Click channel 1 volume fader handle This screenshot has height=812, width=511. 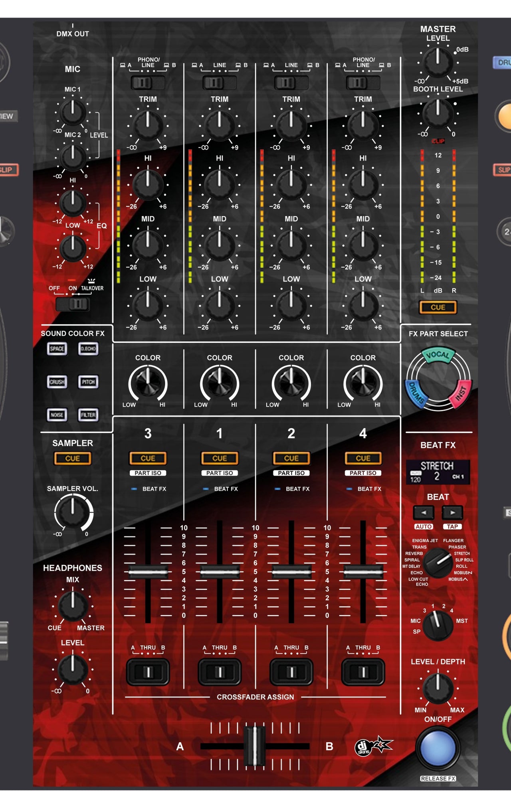(x=220, y=572)
